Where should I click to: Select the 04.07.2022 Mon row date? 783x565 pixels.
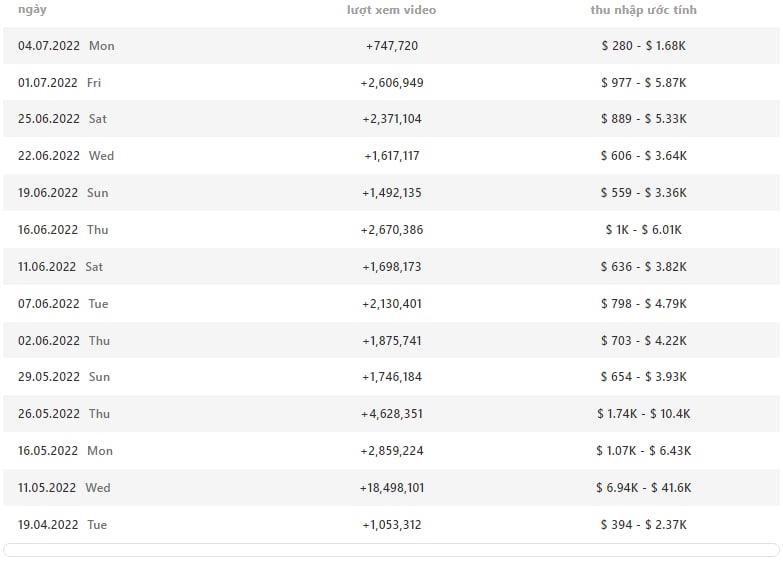click(66, 45)
